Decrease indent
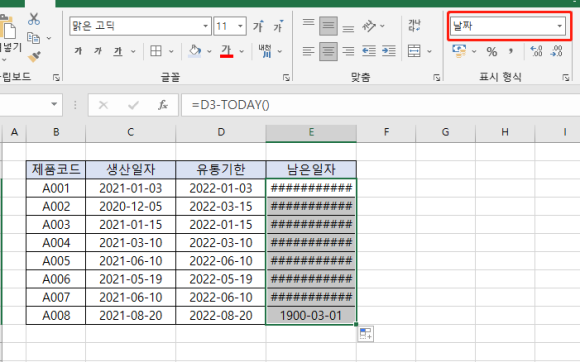 pos(369,51)
